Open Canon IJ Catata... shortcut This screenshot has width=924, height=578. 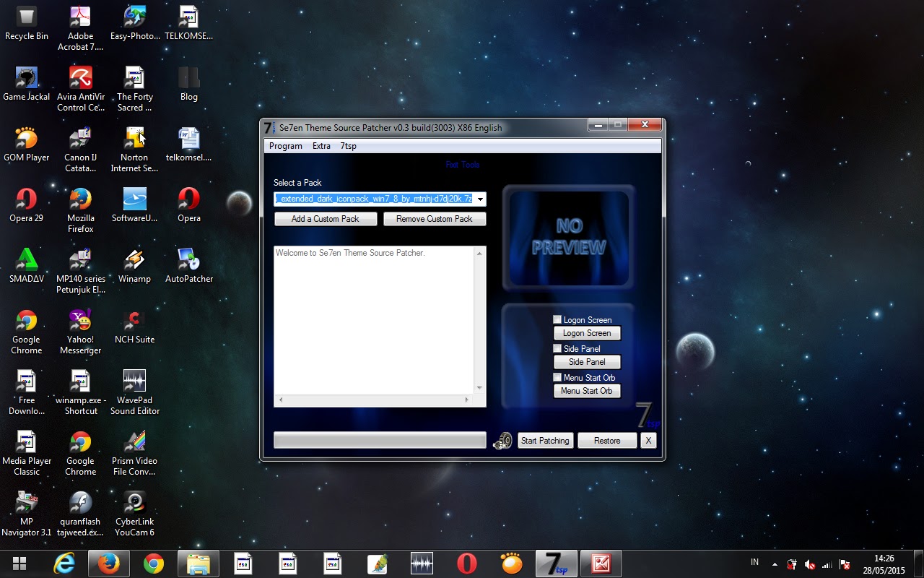point(80,150)
